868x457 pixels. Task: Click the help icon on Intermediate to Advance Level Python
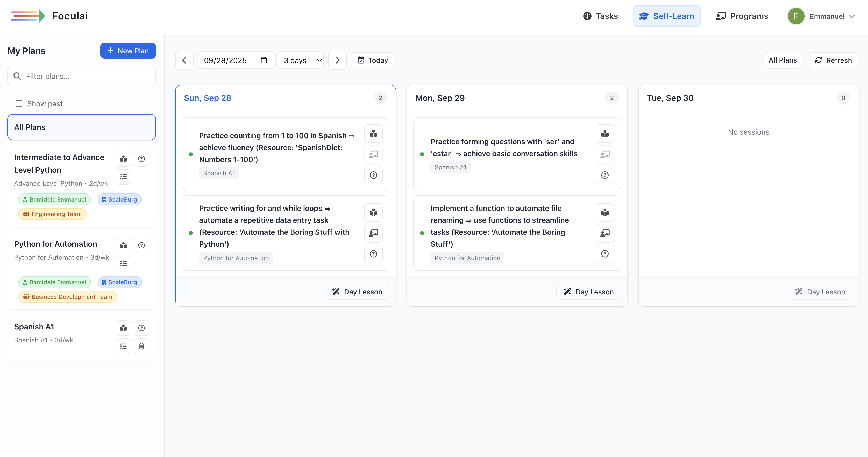[141, 158]
